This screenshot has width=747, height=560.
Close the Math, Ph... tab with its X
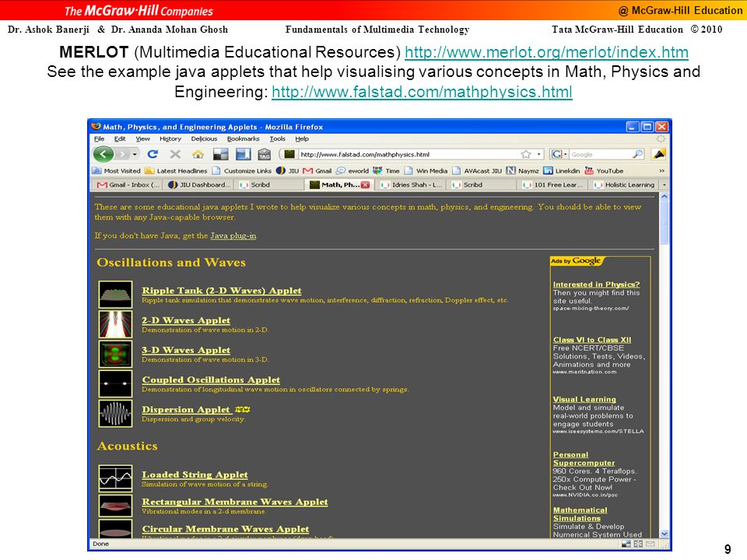coord(366,185)
